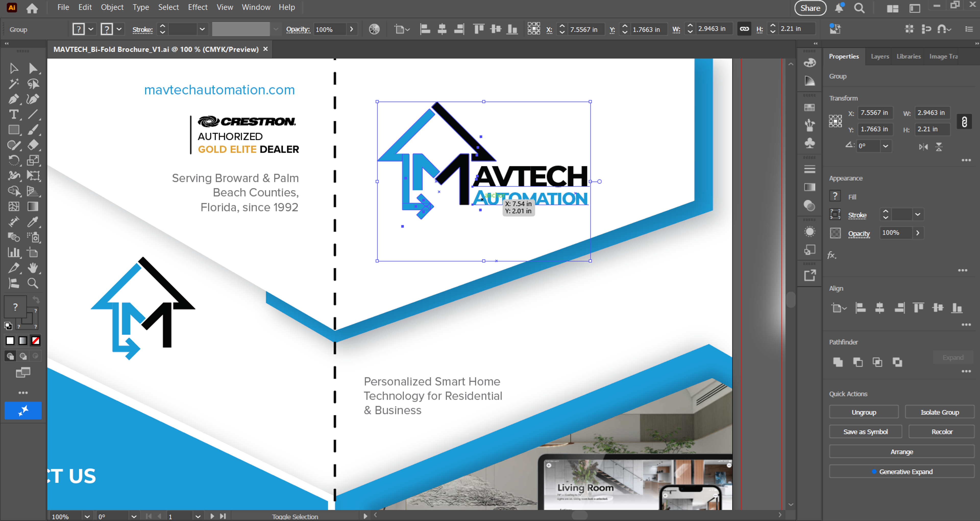The height and width of the screenshot is (521, 980).
Task: Click vertical align top in control bar
Action: (479, 29)
